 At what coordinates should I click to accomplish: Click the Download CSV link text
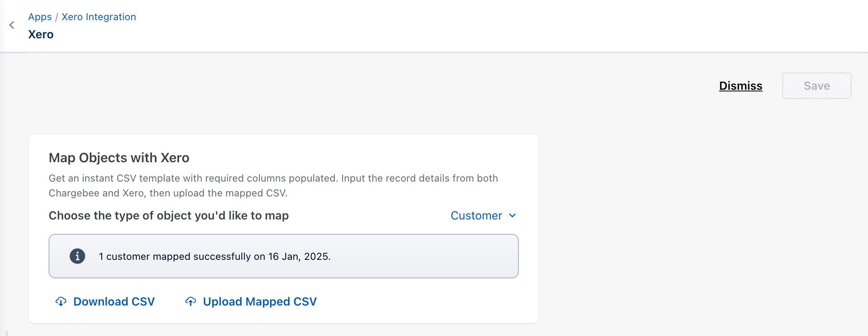[x=114, y=301]
